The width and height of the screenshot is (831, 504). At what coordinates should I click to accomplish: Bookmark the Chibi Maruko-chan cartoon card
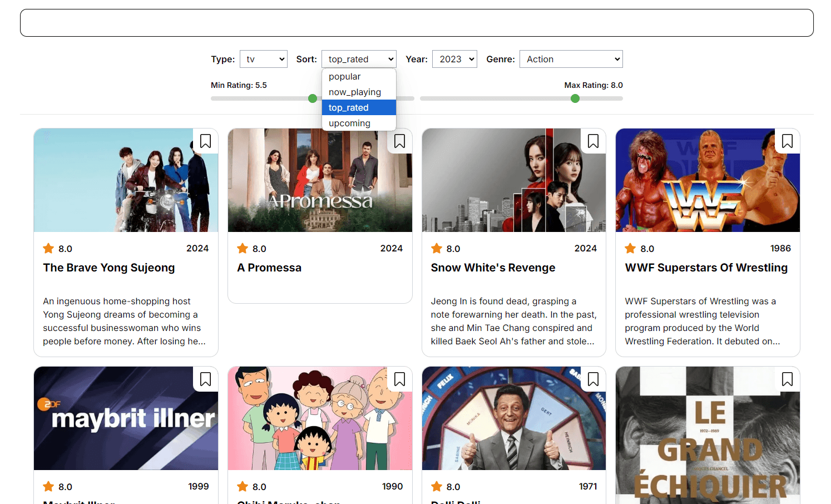pos(399,379)
